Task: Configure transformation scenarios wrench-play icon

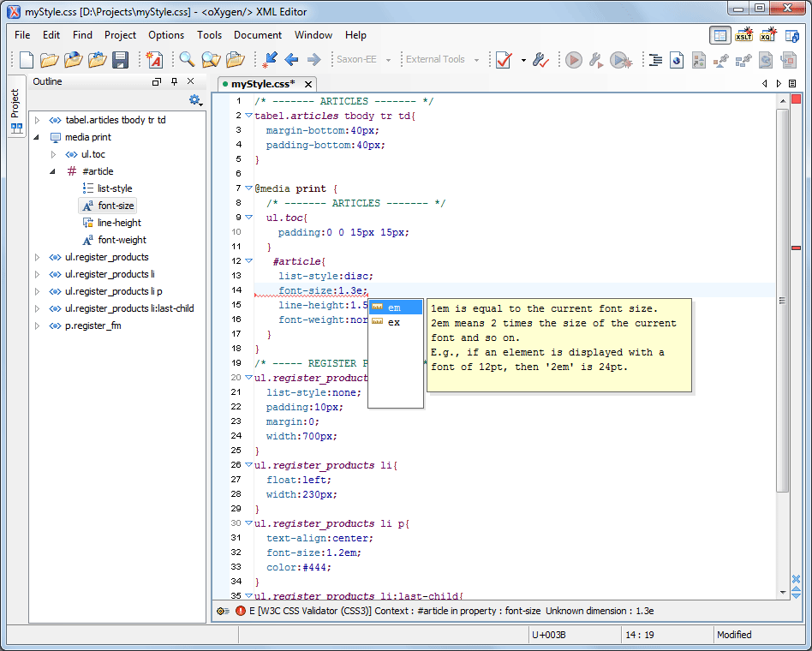Action: point(595,60)
